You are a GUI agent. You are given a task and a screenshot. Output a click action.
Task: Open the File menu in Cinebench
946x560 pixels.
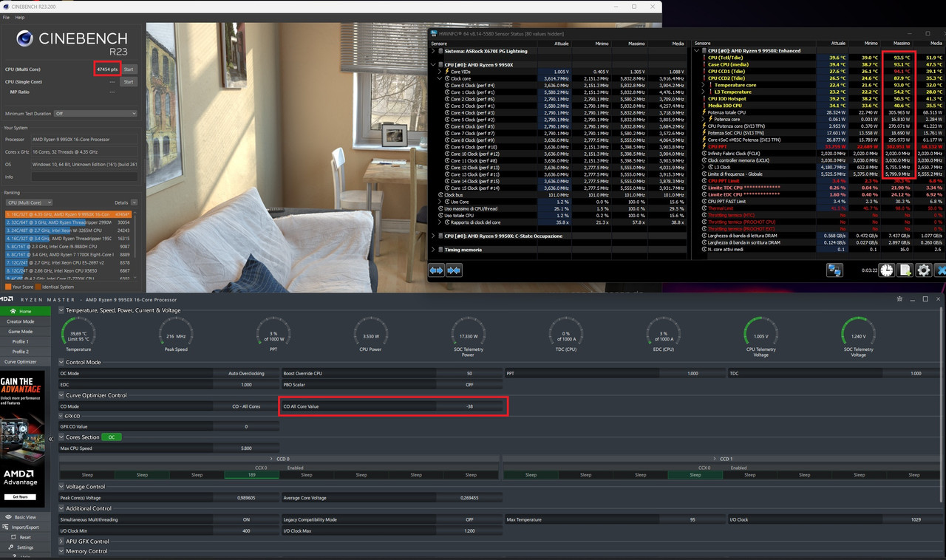tap(7, 17)
